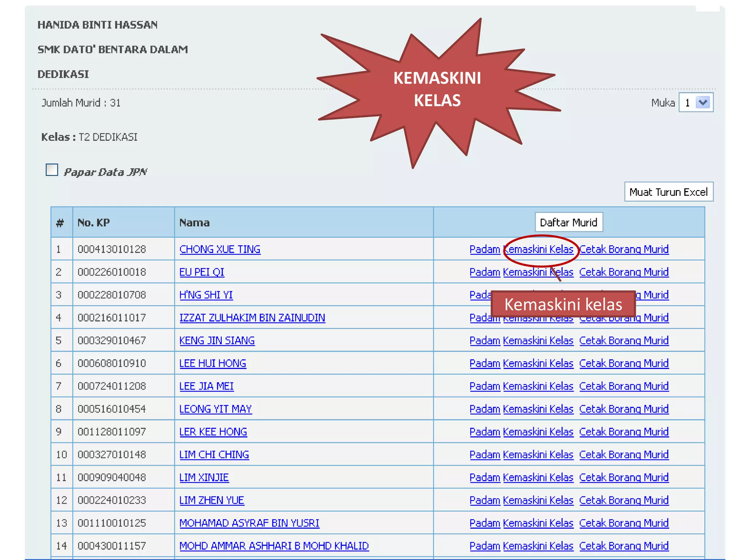
Task: Click the Muat Turun Excel button
Action: 668,192
